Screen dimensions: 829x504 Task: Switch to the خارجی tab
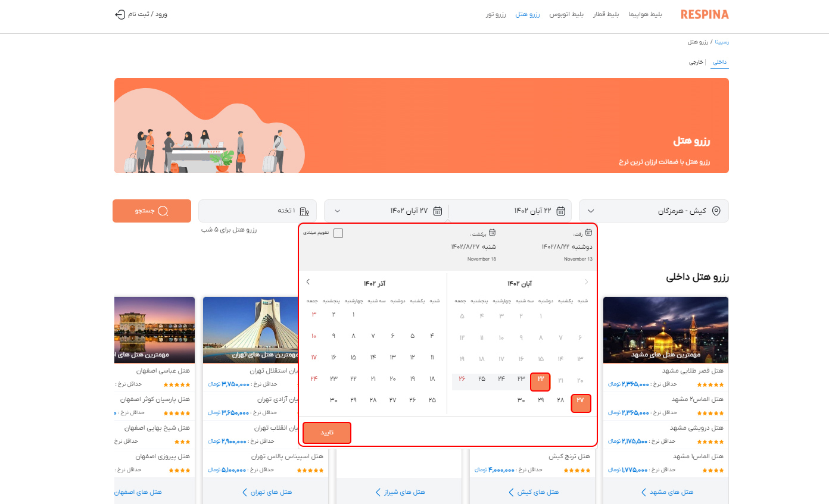click(696, 62)
